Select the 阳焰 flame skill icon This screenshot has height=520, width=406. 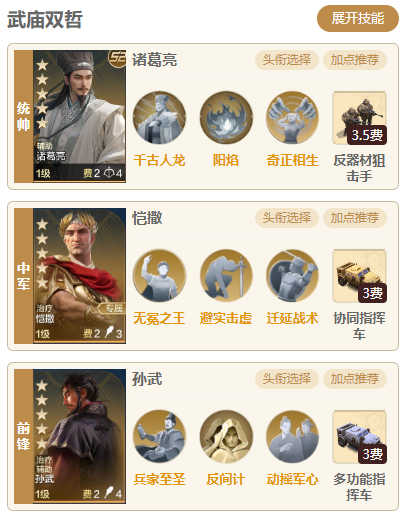[226, 118]
